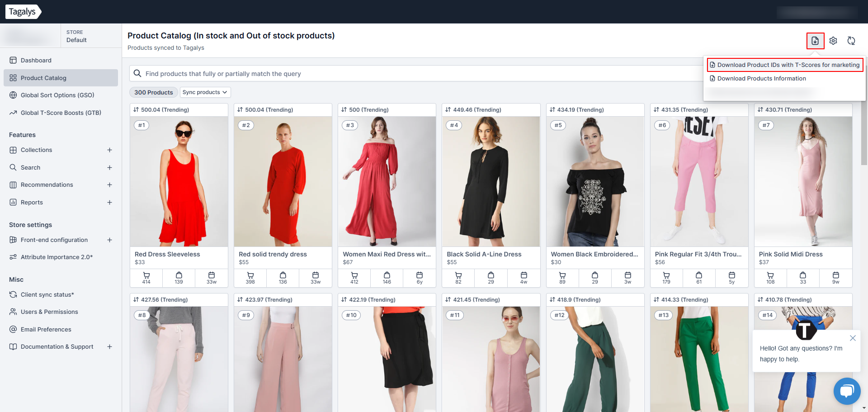Click the Global T-Score Boosts trend icon
Viewport: 868px width, 412px height.
point(13,113)
